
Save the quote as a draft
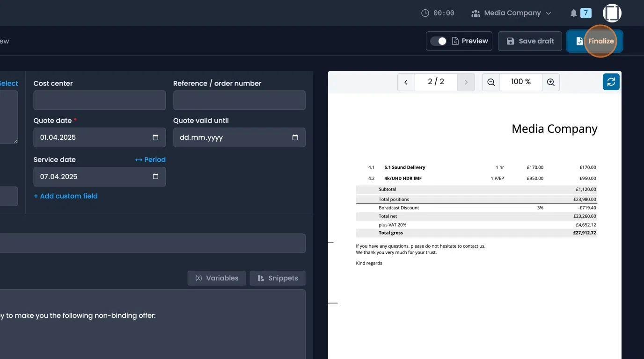pyautogui.click(x=530, y=41)
